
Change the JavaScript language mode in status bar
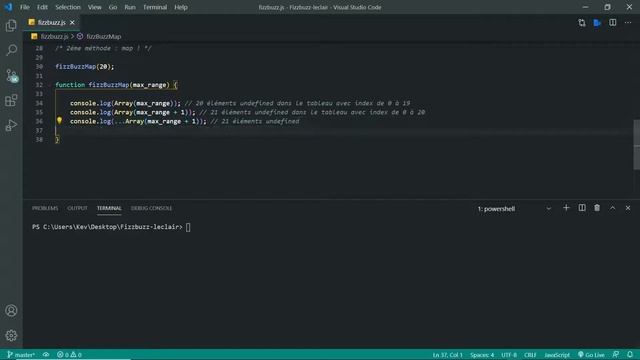click(557, 355)
